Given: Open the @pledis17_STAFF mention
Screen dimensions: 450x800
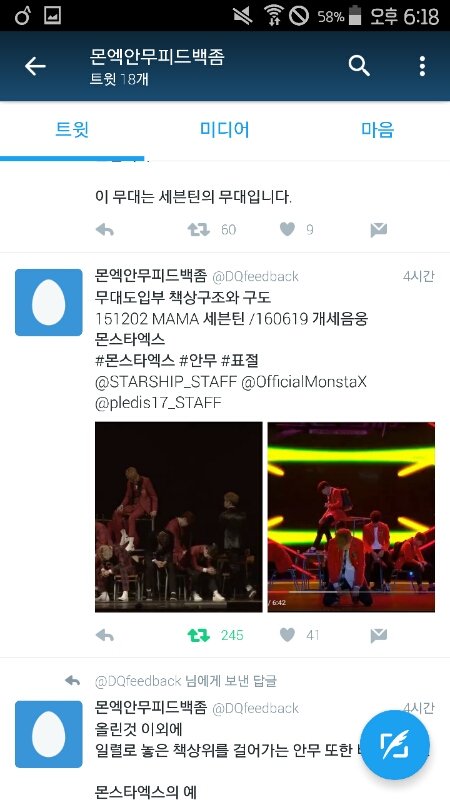Looking at the screenshot, I should (x=158, y=403).
